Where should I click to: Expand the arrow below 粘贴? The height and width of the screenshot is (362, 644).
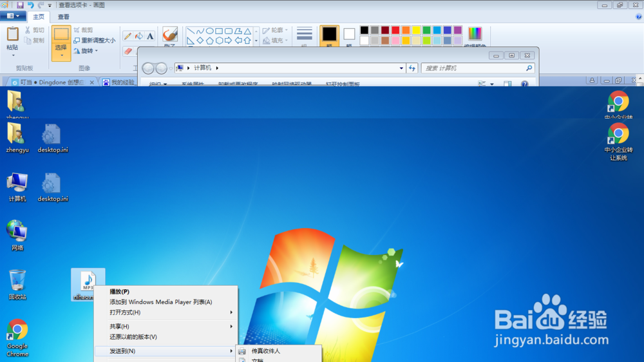point(13,55)
